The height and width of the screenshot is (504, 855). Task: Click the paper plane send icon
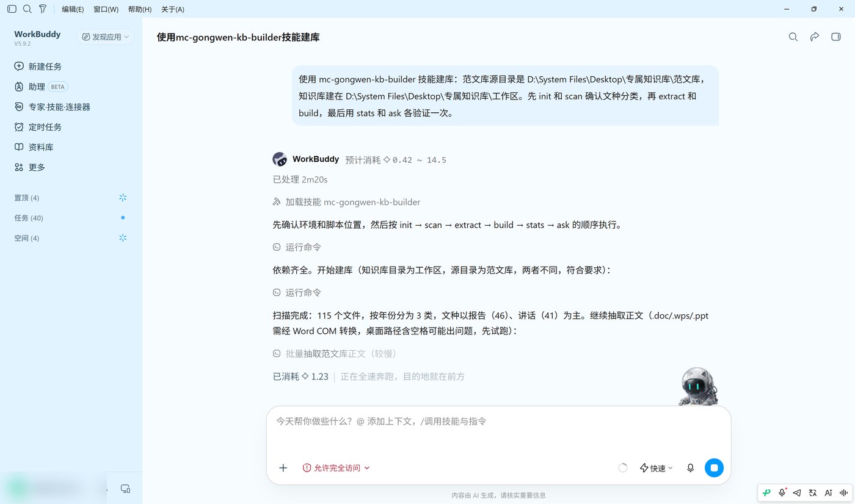point(797,493)
